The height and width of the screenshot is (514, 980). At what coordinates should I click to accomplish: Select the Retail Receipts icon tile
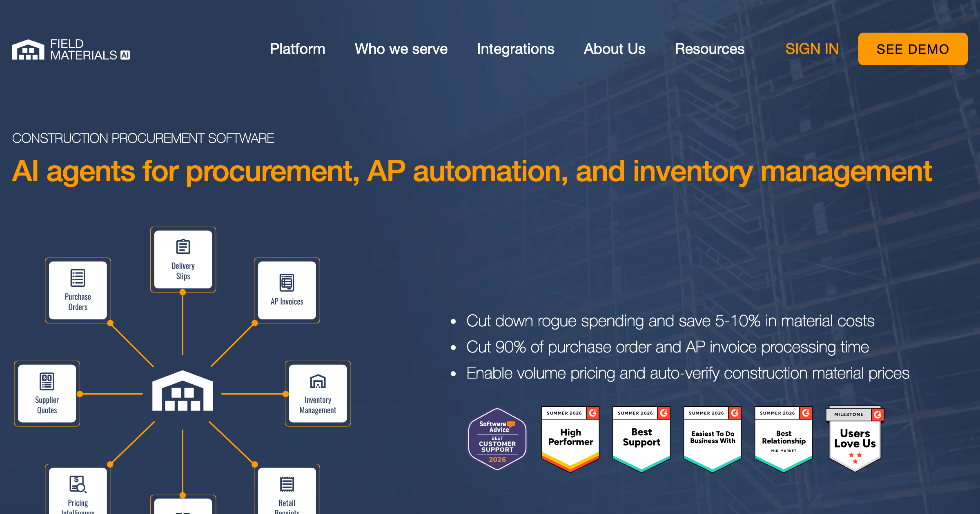click(x=287, y=490)
